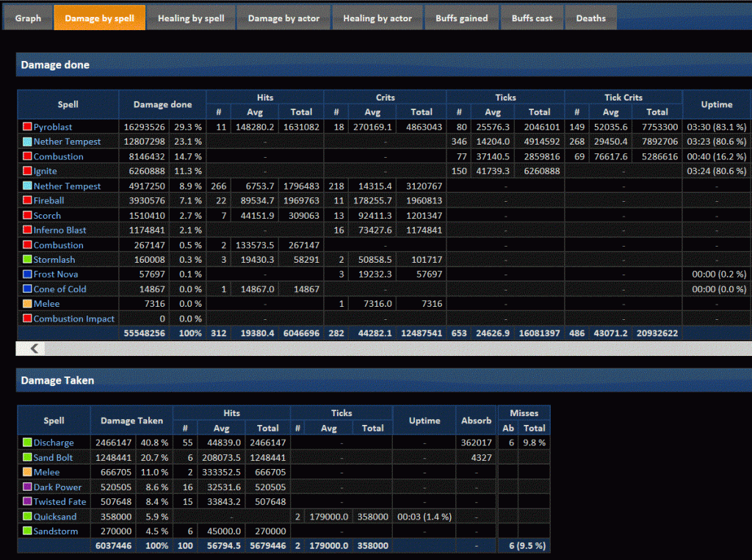Sort by the Absorb column header

(476, 421)
